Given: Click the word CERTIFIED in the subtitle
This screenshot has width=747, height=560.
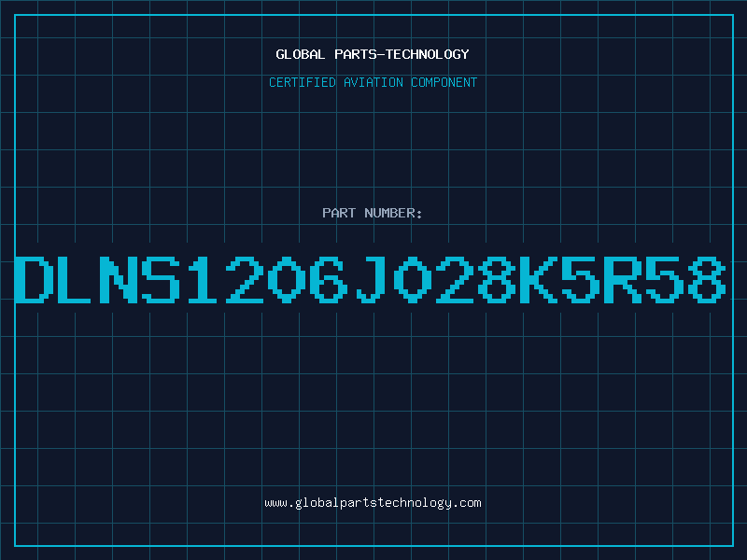Looking at the screenshot, I should click(303, 82).
